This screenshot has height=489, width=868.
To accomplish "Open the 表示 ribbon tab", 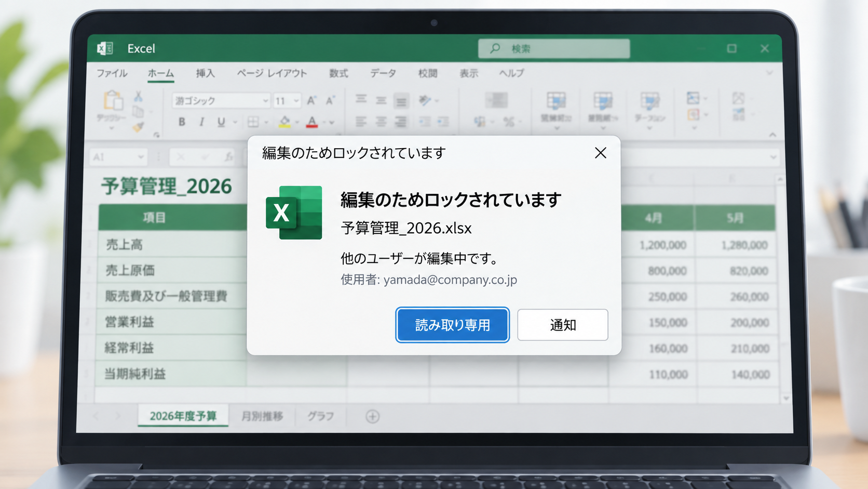I will [x=469, y=73].
